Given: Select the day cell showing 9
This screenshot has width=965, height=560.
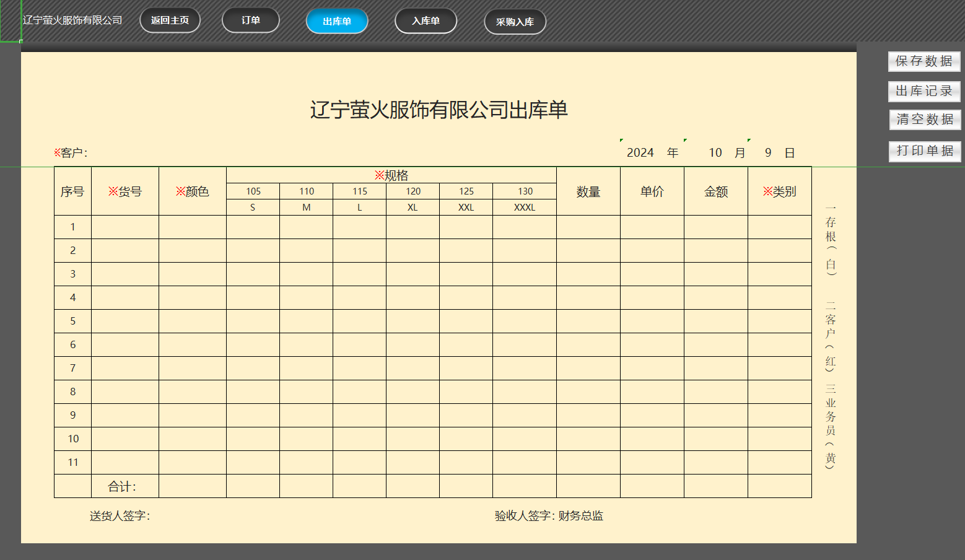Looking at the screenshot, I should [768, 153].
